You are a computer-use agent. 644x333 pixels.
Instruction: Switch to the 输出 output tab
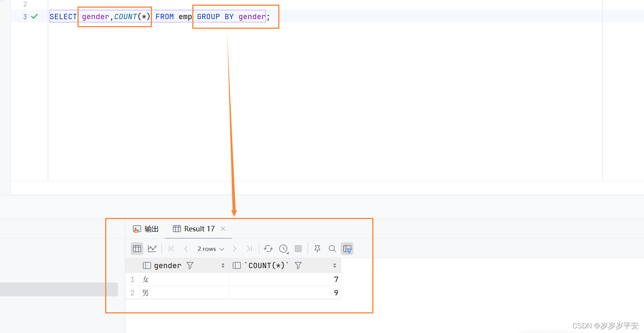pyautogui.click(x=146, y=229)
